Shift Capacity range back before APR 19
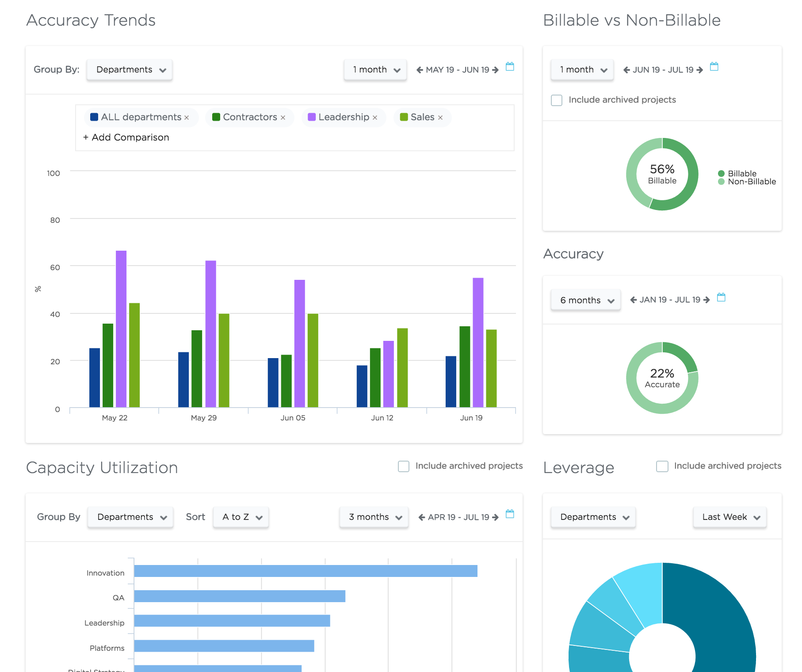 point(422,517)
